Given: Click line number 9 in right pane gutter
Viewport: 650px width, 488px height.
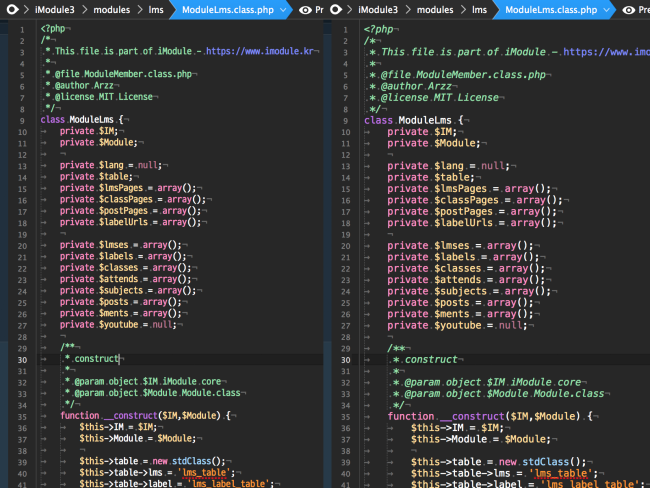Looking at the screenshot, I should tap(344, 120).
